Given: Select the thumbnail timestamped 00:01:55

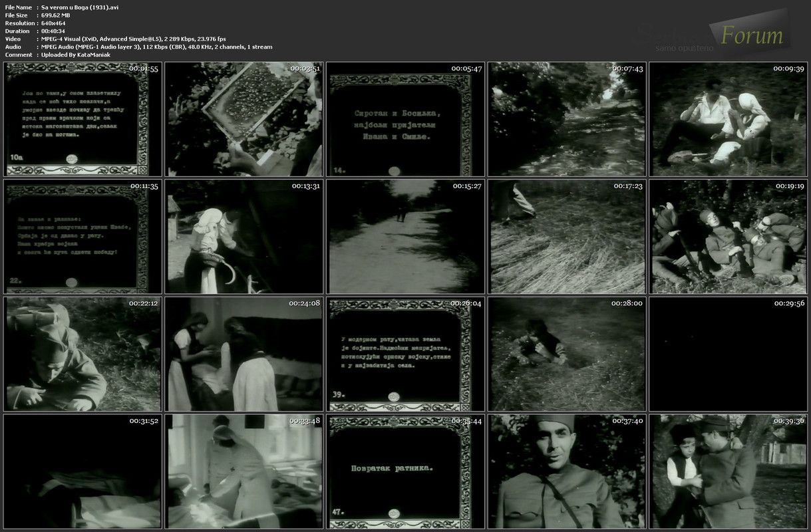Looking at the screenshot, I should (82, 119).
